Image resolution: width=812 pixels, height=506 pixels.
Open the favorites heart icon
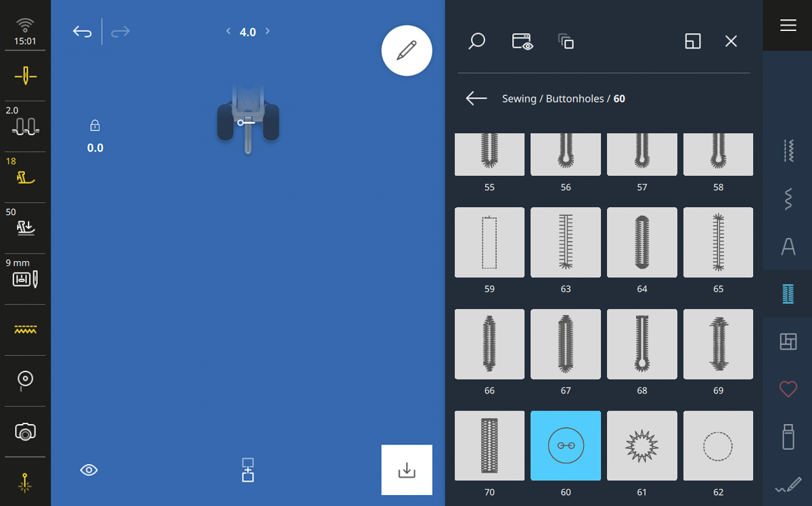(x=788, y=389)
